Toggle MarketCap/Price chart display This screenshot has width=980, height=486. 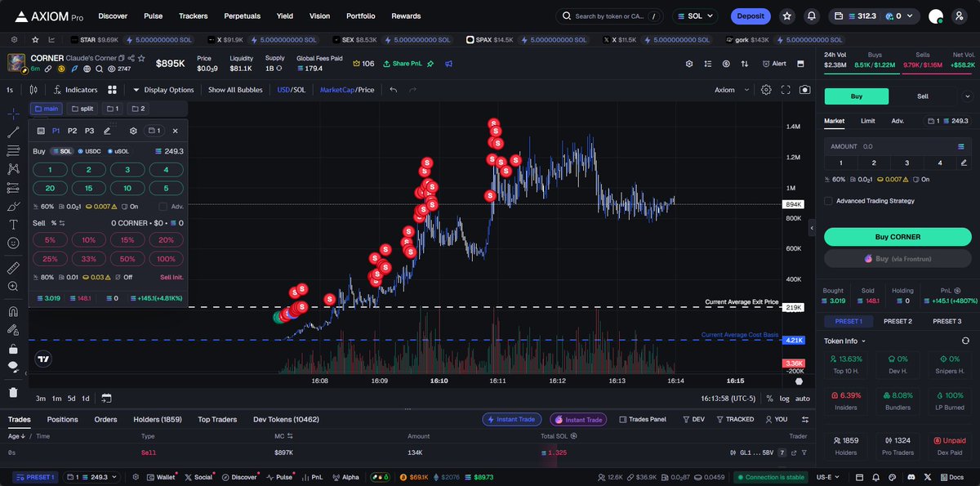point(347,90)
